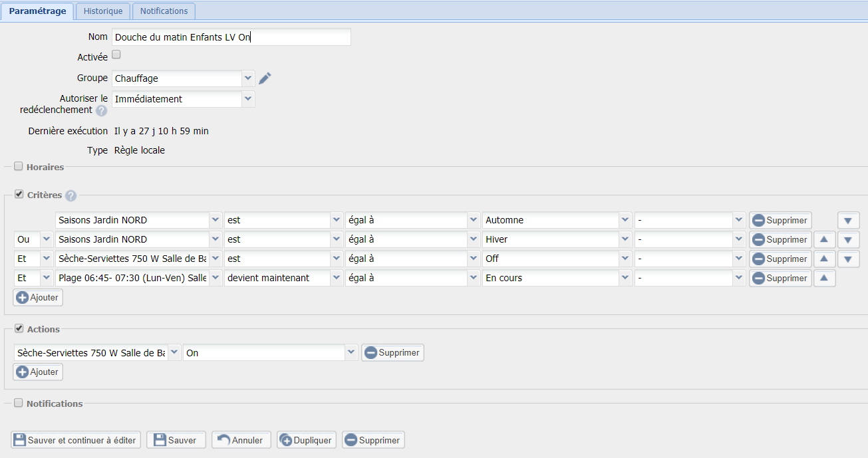This screenshot has height=458, width=868.
Task: Move the Automne criterion down
Action: (x=848, y=220)
